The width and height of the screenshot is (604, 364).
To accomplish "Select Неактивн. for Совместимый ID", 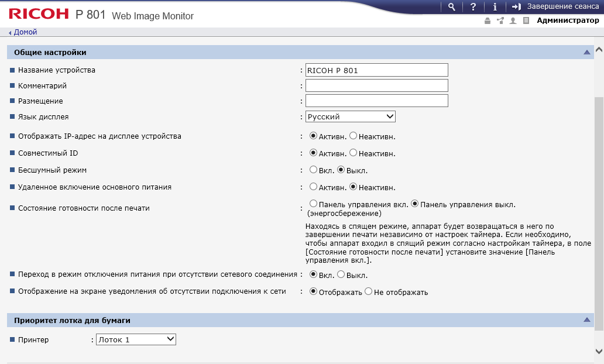I will [x=354, y=153].
